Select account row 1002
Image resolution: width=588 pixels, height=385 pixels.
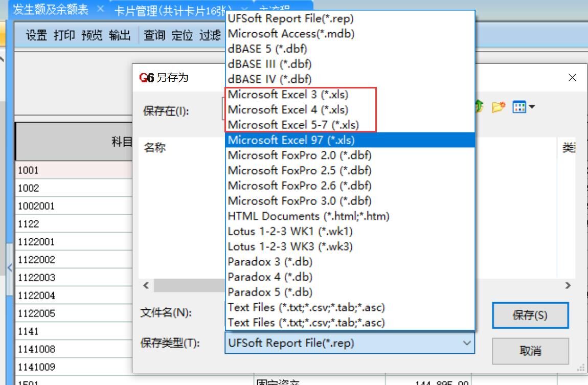coord(74,188)
